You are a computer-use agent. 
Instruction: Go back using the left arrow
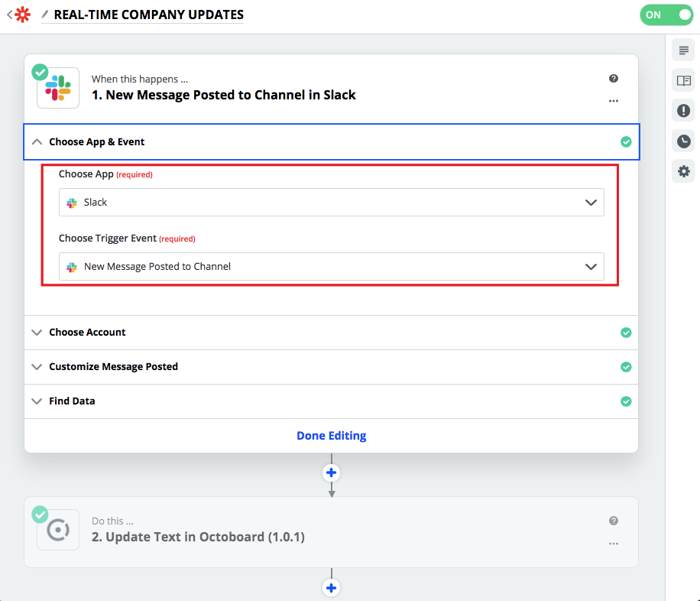[9, 15]
